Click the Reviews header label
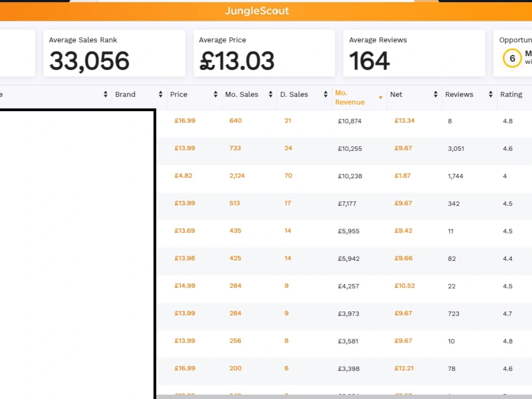 tap(459, 94)
